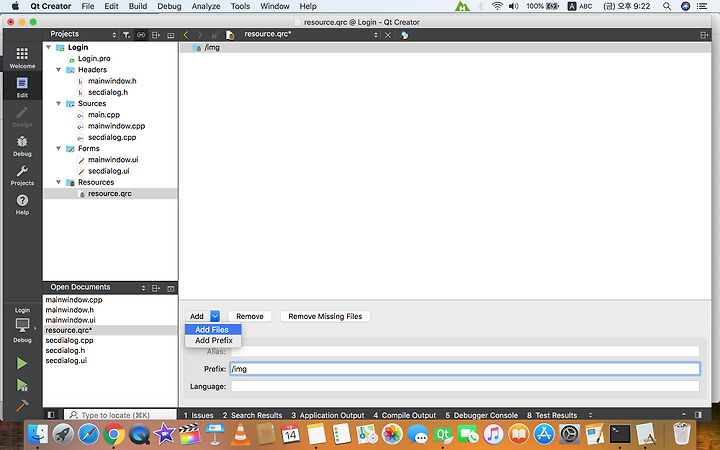Toggle the left sidebar visibility
The height and width of the screenshot is (450, 720).
click(51, 415)
